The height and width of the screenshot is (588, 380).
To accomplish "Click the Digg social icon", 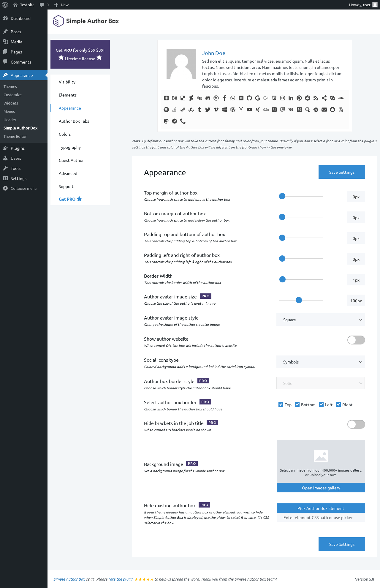I will coord(199,98).
